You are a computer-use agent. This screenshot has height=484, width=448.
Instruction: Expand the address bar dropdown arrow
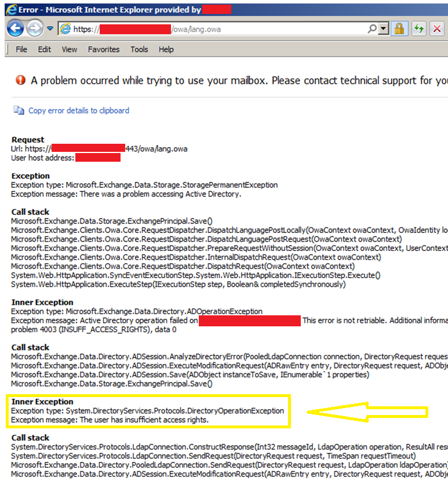(383, 29)
